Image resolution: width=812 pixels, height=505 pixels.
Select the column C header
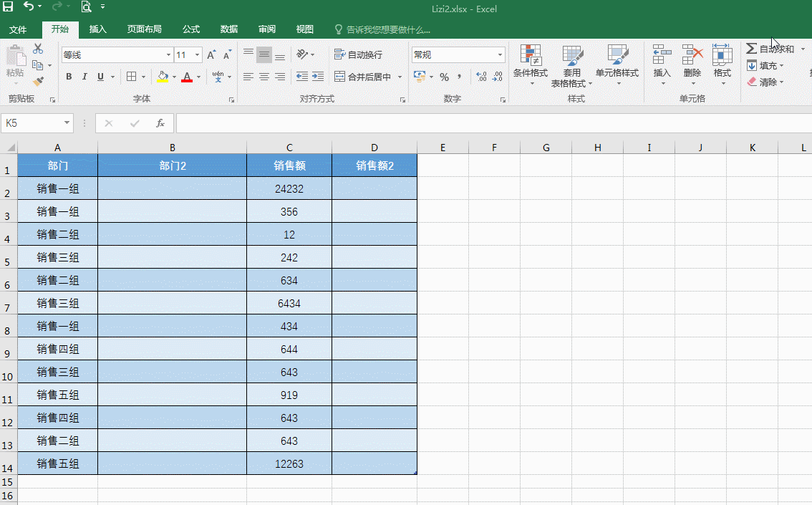(289, 148)
